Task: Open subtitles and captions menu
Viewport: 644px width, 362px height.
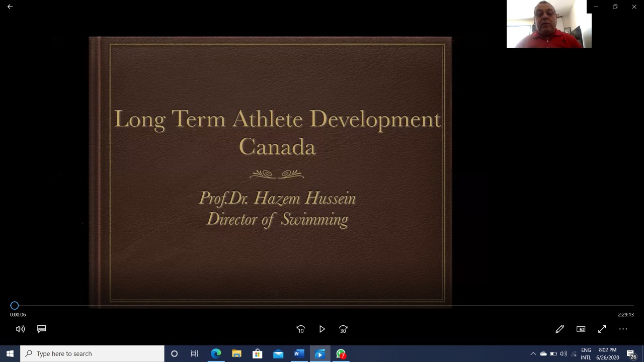Action: 42,329
